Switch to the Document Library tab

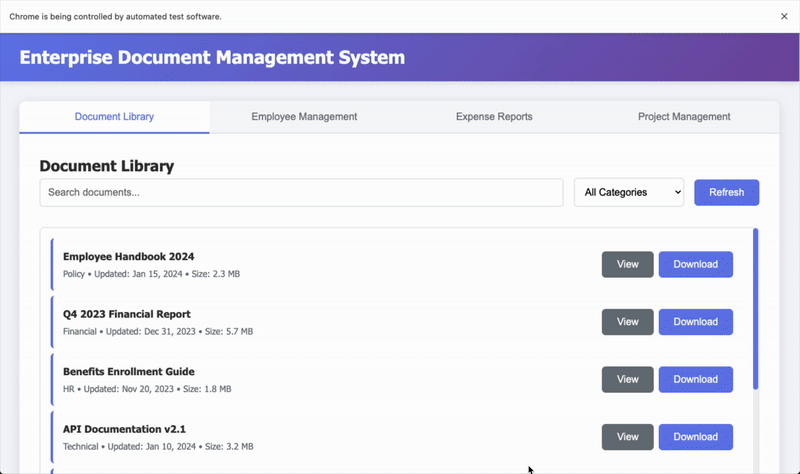[x=114, y=117]
